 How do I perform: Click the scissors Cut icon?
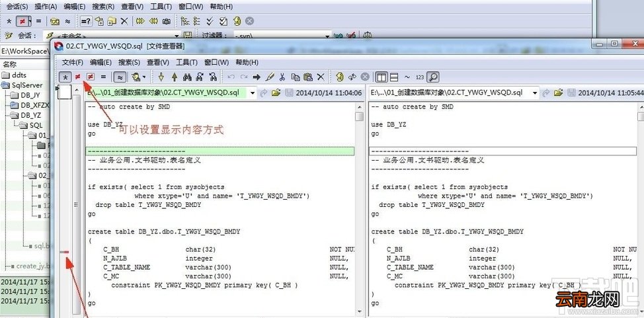[282, 77]
